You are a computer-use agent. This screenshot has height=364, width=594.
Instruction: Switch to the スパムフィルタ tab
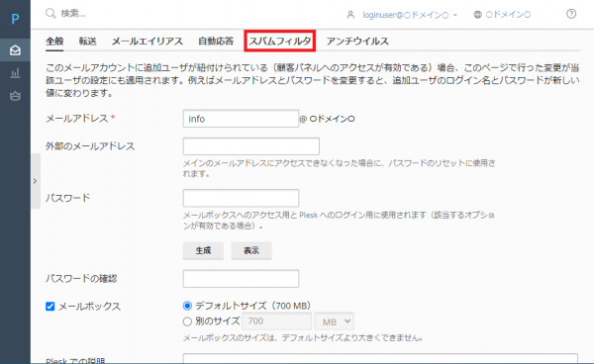pos(279,41)
